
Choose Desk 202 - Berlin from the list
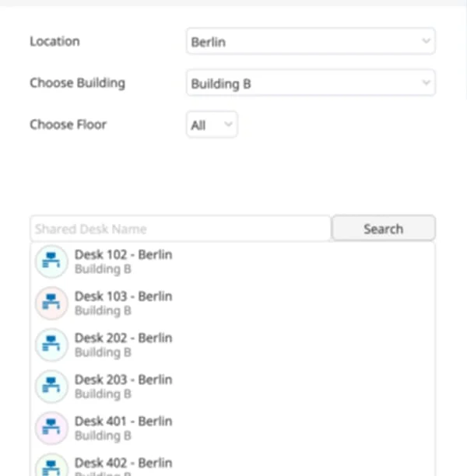click(x=233, y=345)
